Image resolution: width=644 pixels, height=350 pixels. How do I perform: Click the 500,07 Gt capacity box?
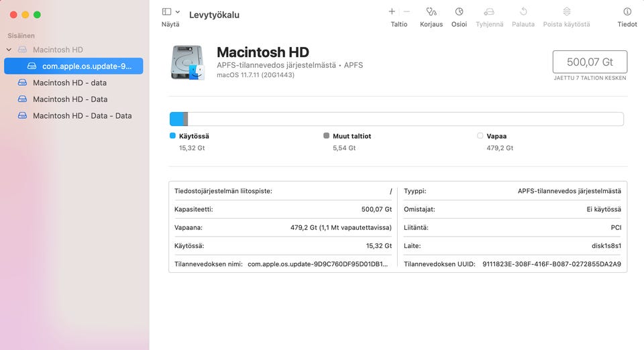[x=590, y=62]
